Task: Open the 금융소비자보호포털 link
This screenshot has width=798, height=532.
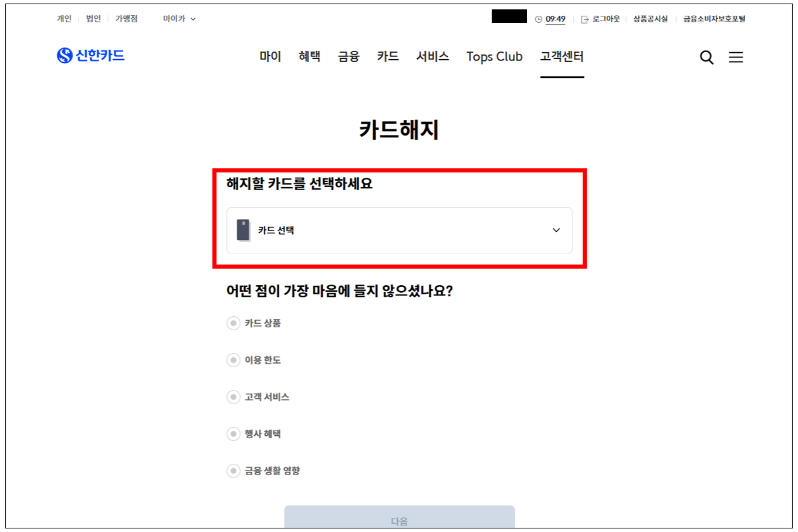Action: tap(714, 19)
